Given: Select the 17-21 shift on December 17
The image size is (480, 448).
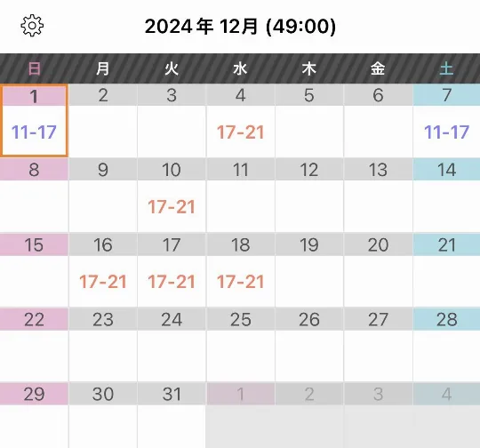Looking at the screenshot, I should pyautogui.click(x=172, y=282).
